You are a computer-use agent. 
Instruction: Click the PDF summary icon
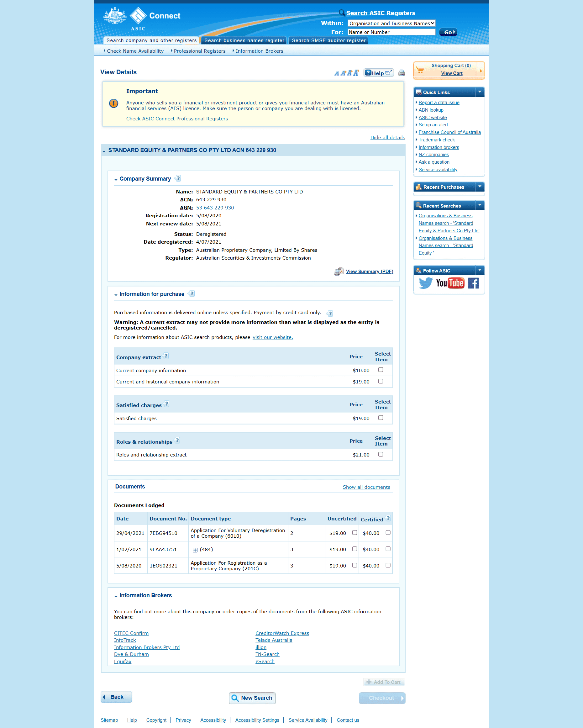coord(339,272)
